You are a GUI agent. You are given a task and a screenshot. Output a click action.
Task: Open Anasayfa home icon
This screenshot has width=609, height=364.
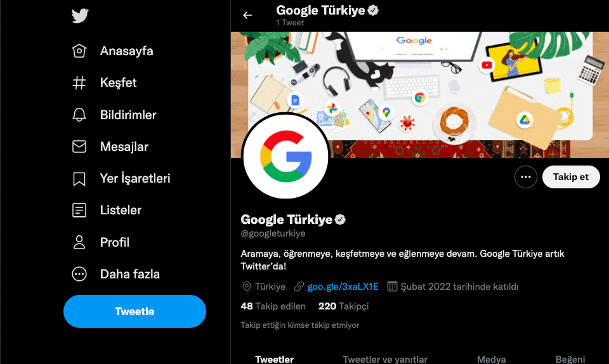[x=79, y=51]
